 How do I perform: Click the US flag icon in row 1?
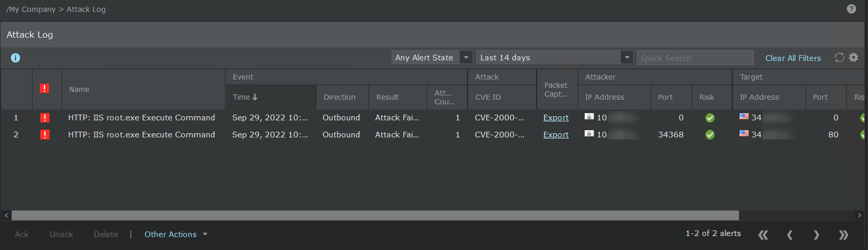744,116
